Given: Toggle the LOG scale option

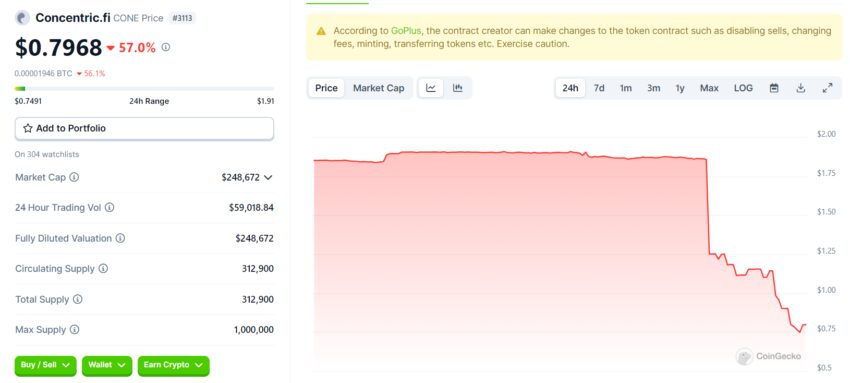Looking at the screenshot, I should [x=743, y=88].
